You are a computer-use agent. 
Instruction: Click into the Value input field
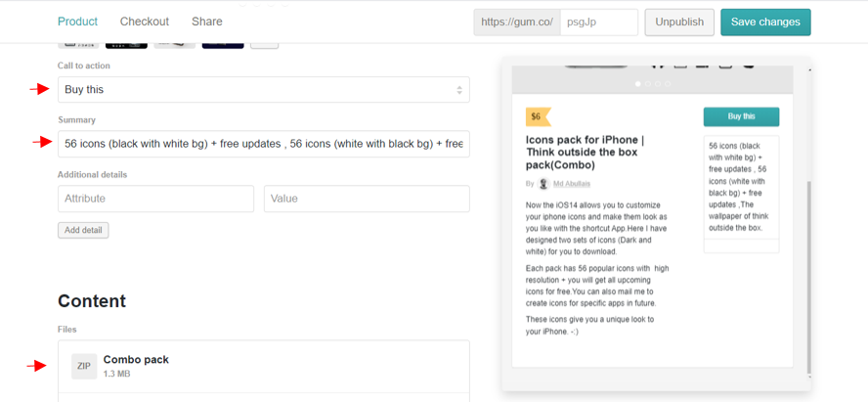pyautogui.click(x=367, y=199)
